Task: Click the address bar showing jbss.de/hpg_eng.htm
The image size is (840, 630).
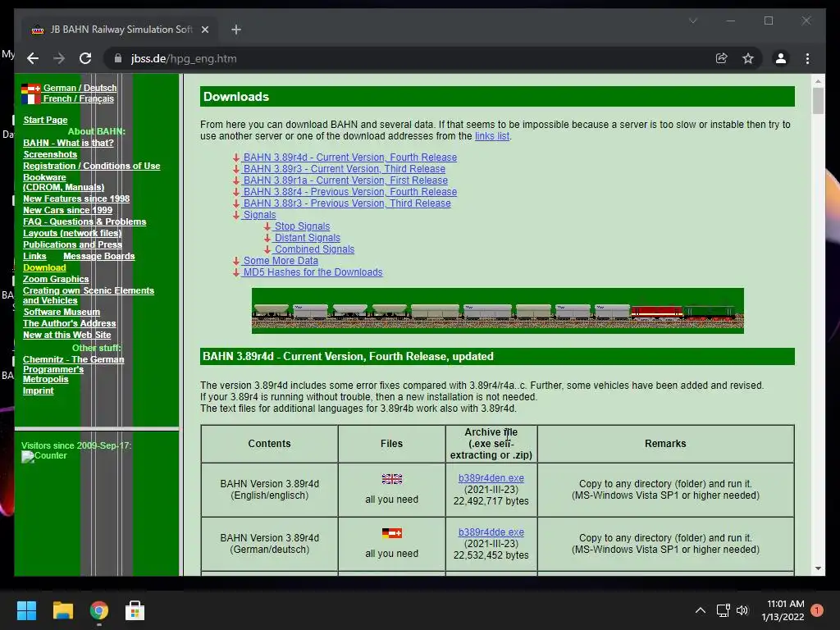Action: (x=413, y=58)
